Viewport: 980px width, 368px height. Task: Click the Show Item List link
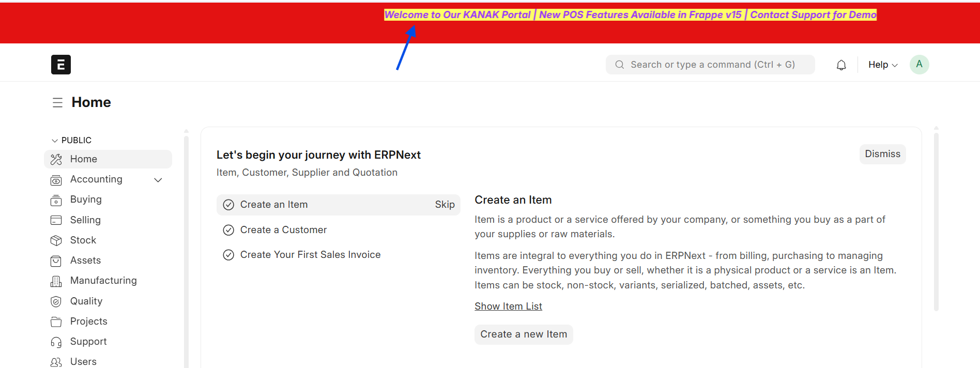pos(508,306)
